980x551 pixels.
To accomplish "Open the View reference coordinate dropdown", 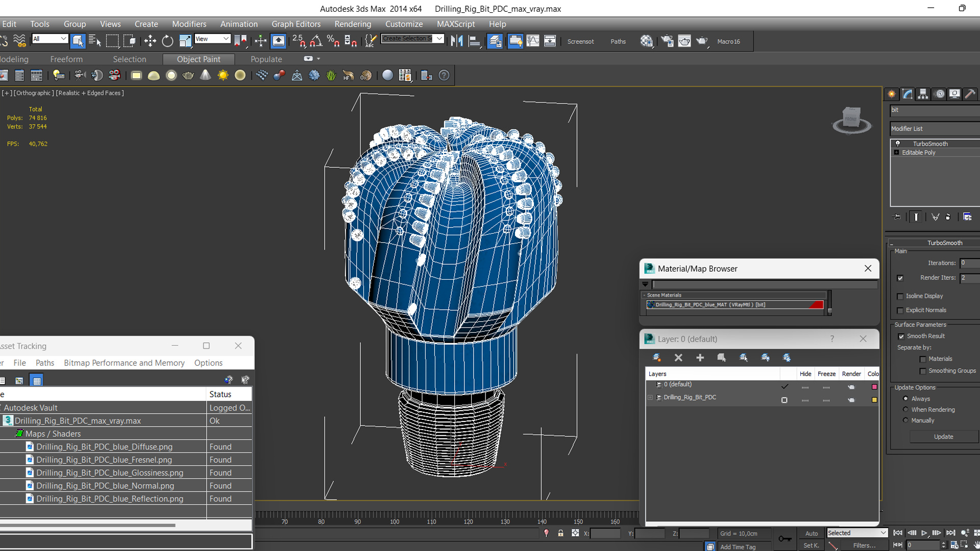I will point(212,39).
